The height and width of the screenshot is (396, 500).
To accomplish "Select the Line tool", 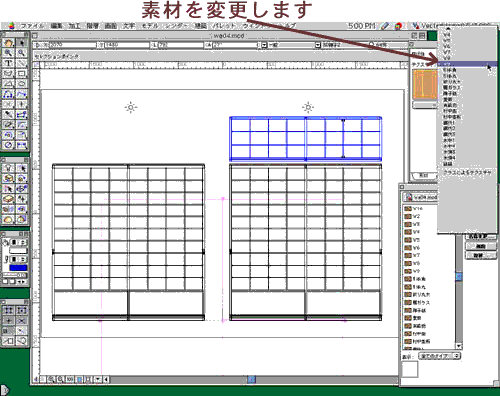I will click(21, 63).
